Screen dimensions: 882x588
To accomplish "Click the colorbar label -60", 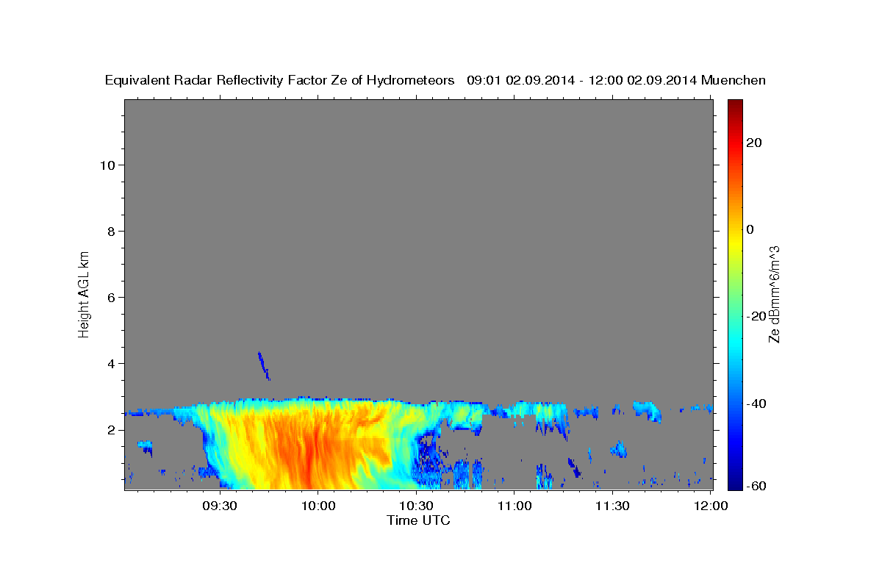I will pos(756,485).
